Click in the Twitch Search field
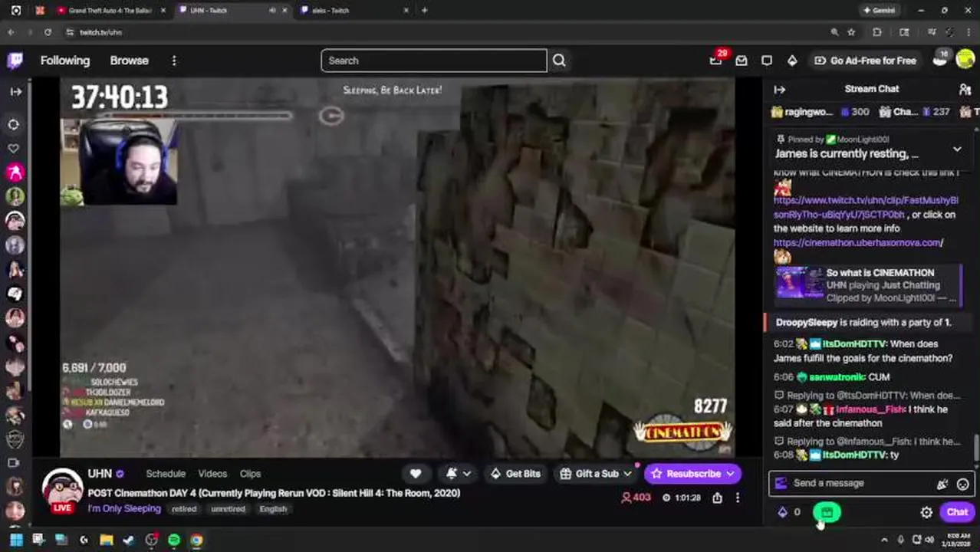This screenshot has height=552, width=980. 434,61
